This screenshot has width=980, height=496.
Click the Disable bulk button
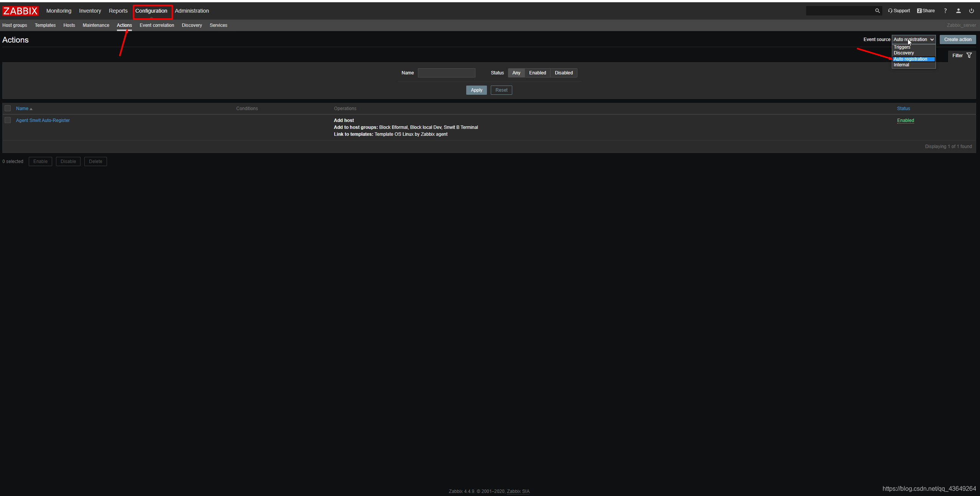click(x=68, y=161)
